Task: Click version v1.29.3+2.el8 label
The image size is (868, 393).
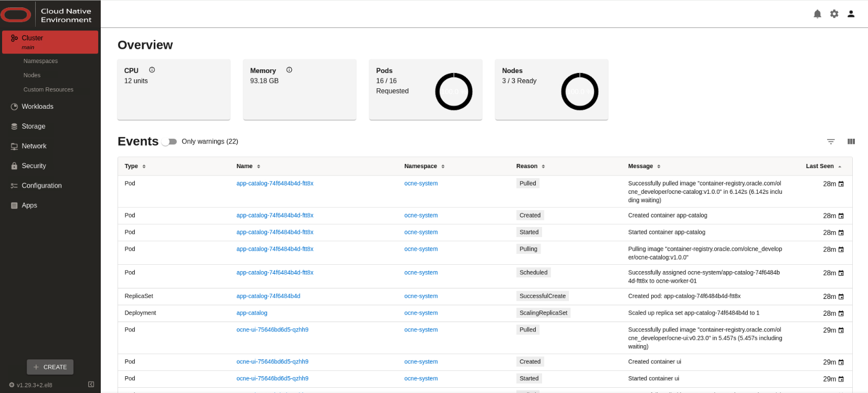Action: click(x=34, y=385)
